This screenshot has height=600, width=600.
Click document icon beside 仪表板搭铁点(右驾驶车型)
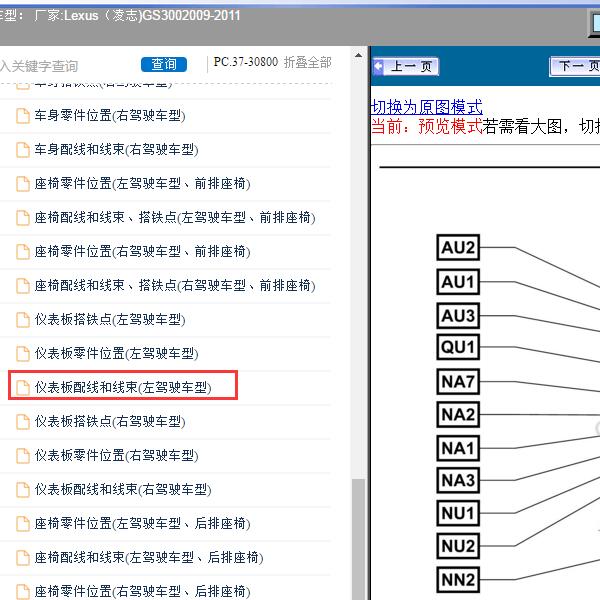(23, 422)
